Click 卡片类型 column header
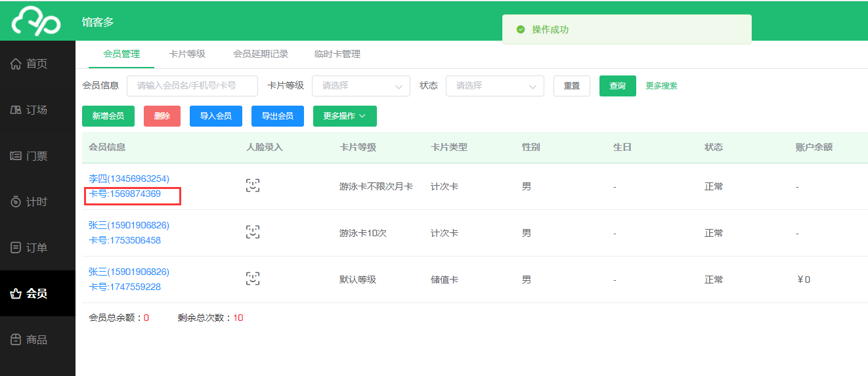This screenshot has height=376, width=868. click(x=449, y=147)
